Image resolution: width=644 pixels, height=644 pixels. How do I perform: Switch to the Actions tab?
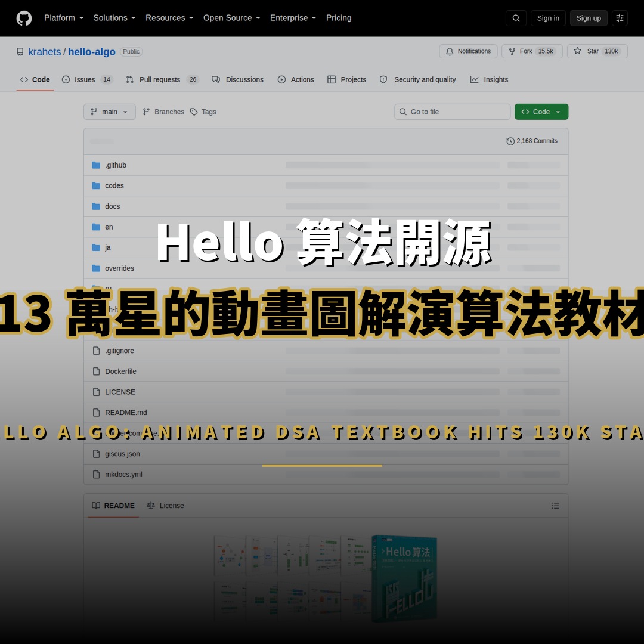296,80
